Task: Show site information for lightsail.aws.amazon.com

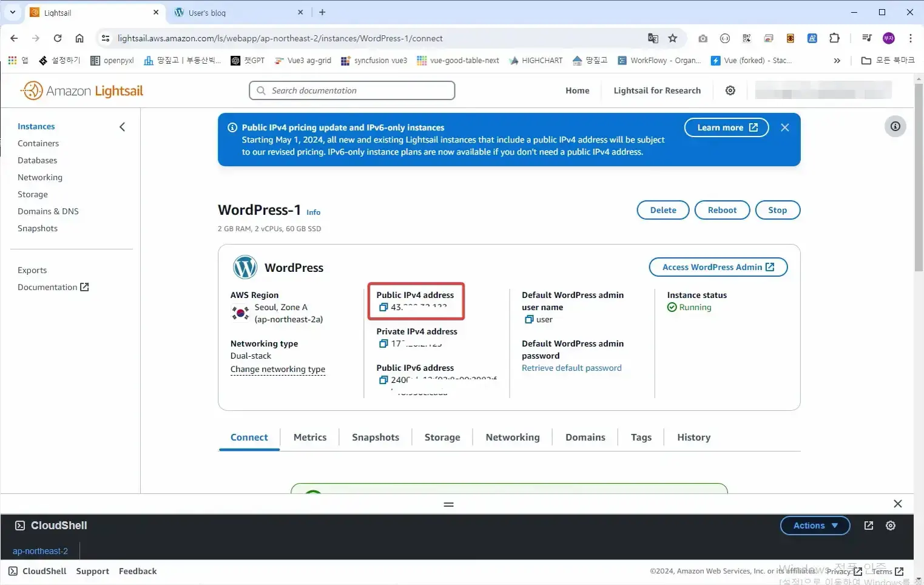Action: [106, 38]
